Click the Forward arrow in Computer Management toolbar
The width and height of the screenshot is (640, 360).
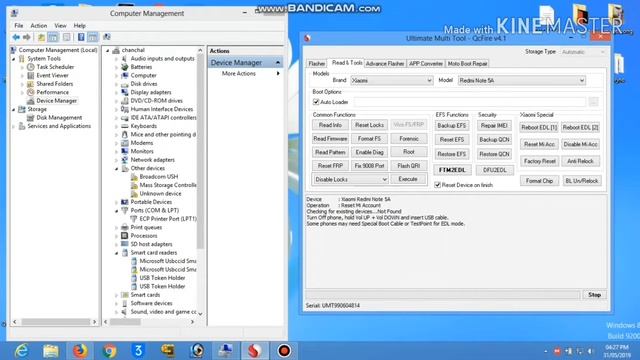(27, 37)
